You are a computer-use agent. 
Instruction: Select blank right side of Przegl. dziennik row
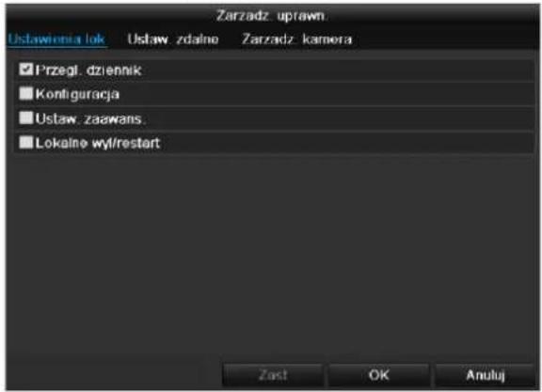(x=337, y=71)
